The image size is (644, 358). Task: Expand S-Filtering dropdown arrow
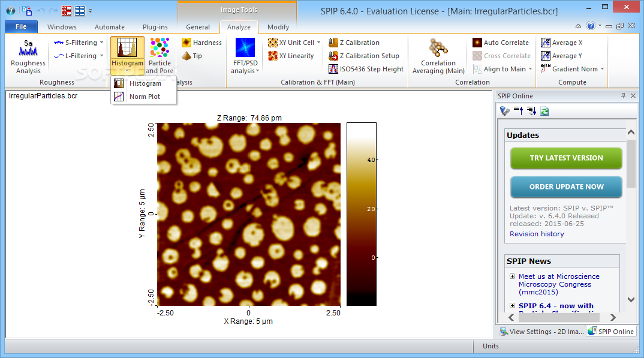(101, 43)
